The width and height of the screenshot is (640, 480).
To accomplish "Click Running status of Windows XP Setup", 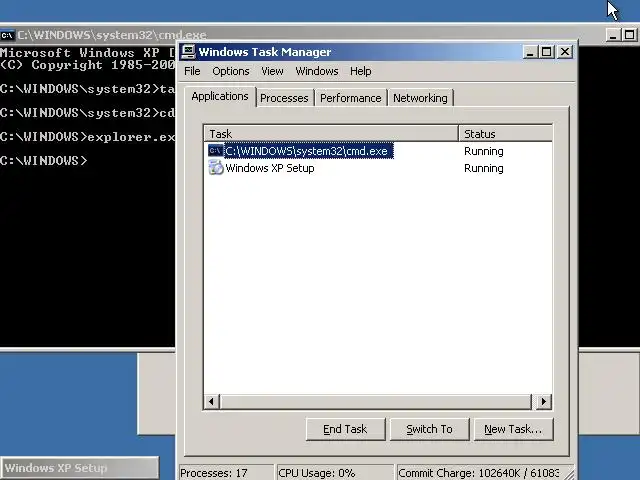I will [x=484, y=168].
